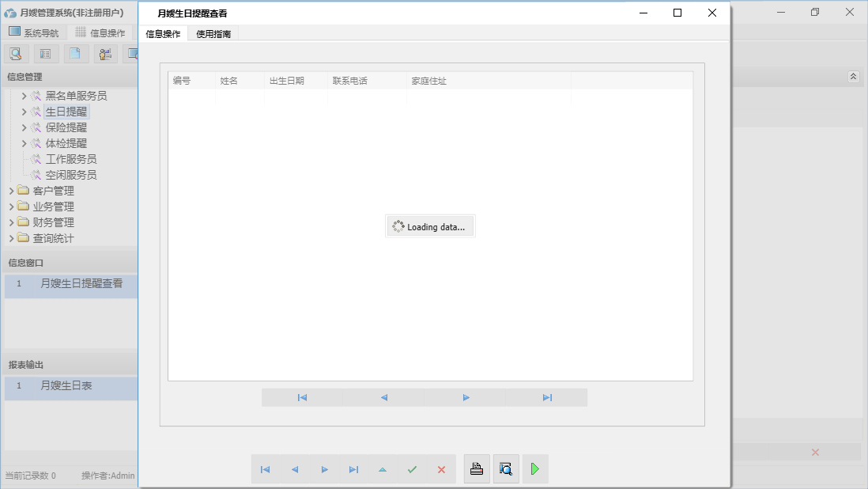The height and width of the screenshot is (489, 868).
Task: Click the red X cancel icon in bottom toolbar
Action: coord(441,470)
